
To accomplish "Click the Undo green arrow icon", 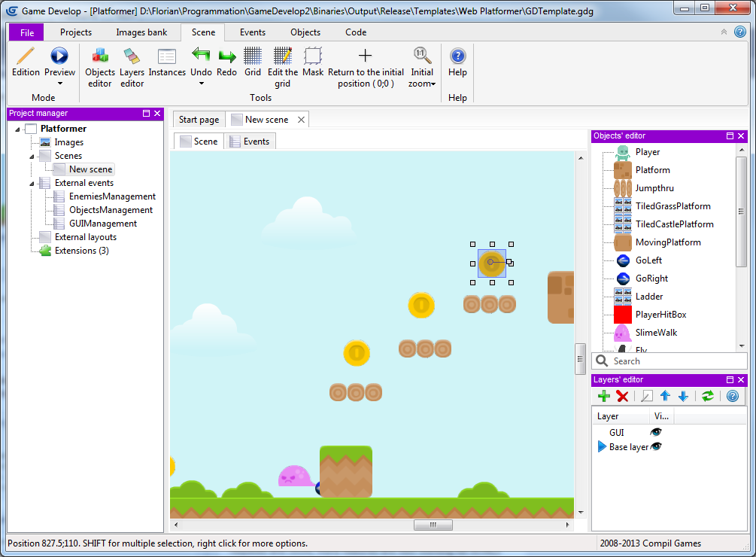I will (x=201, y=56).
